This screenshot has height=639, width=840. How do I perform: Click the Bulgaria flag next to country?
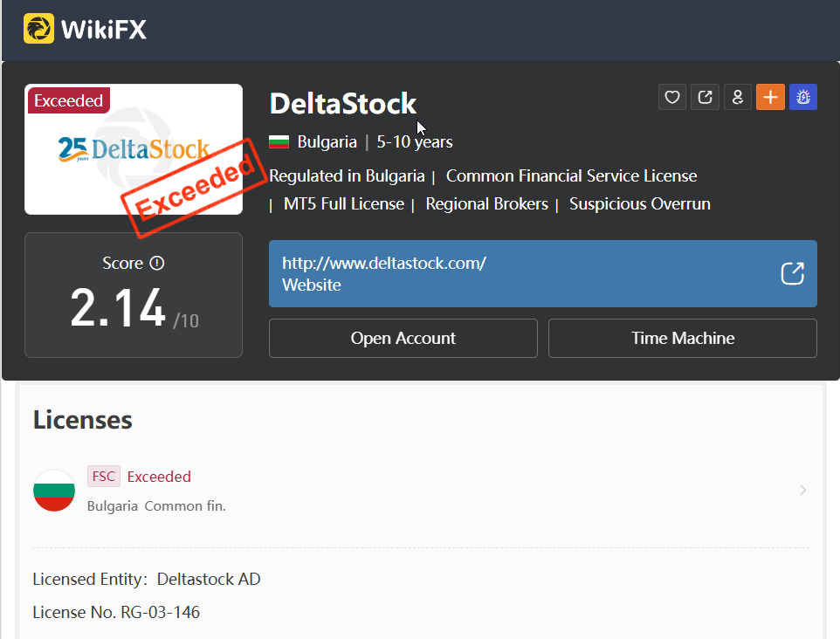pyautogui.click(x=279, y=141)
